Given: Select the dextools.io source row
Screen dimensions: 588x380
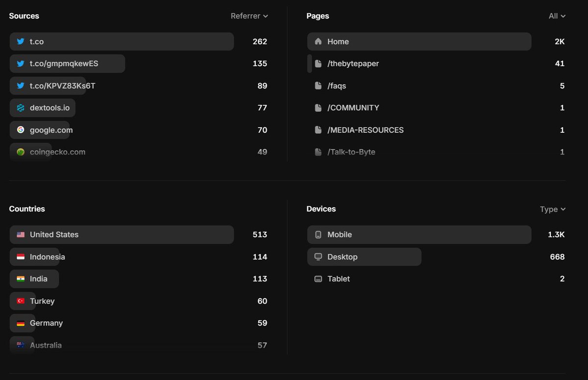Looking at the screenshot, I should pos(139,108).
